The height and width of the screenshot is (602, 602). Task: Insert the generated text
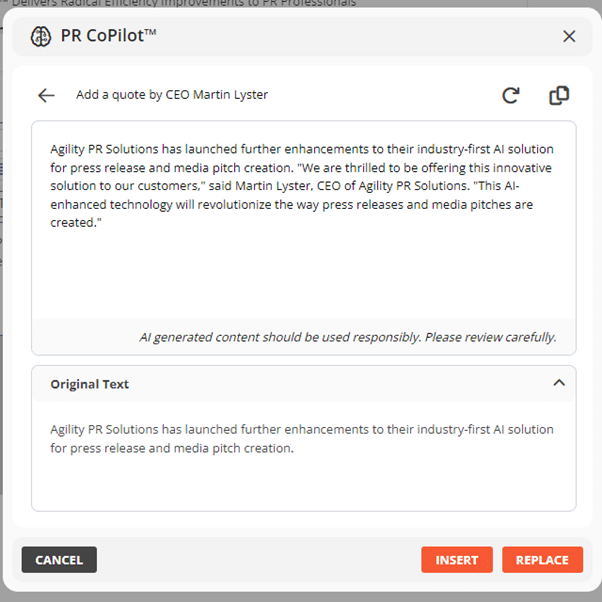click(457, 560)
